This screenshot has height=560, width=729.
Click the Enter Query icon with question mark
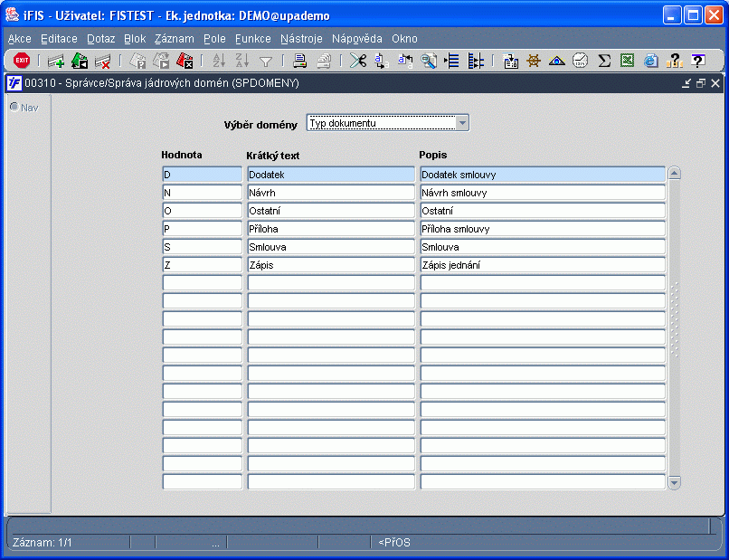[x=137, y=61]
